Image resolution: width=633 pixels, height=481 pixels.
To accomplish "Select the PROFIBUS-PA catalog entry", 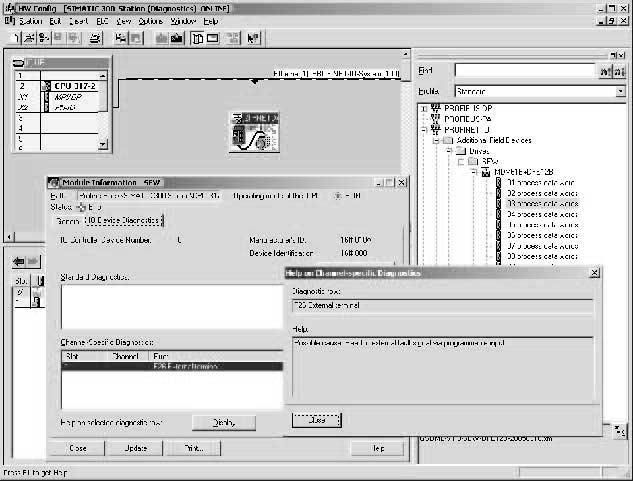I will point(467,119).
